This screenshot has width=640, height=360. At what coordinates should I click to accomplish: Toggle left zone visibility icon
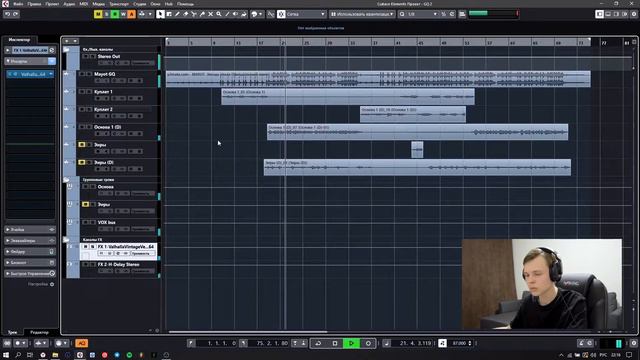click(x=599, y=14)
